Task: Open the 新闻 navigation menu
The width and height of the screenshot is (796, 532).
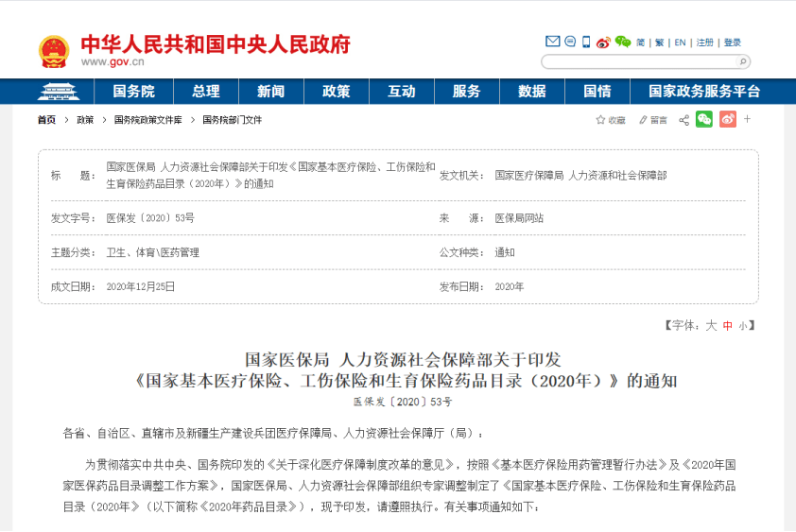Action: click(271, 92)
